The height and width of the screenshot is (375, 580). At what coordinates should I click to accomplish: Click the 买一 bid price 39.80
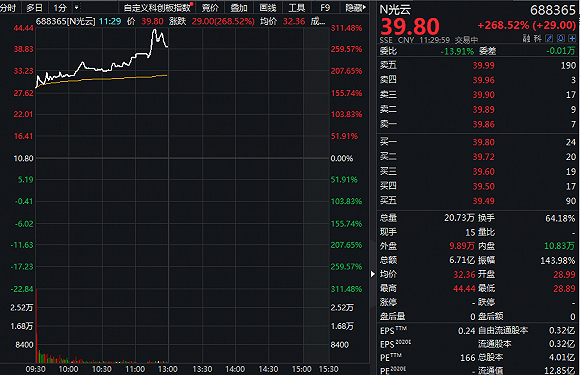[x=483, y=142]
